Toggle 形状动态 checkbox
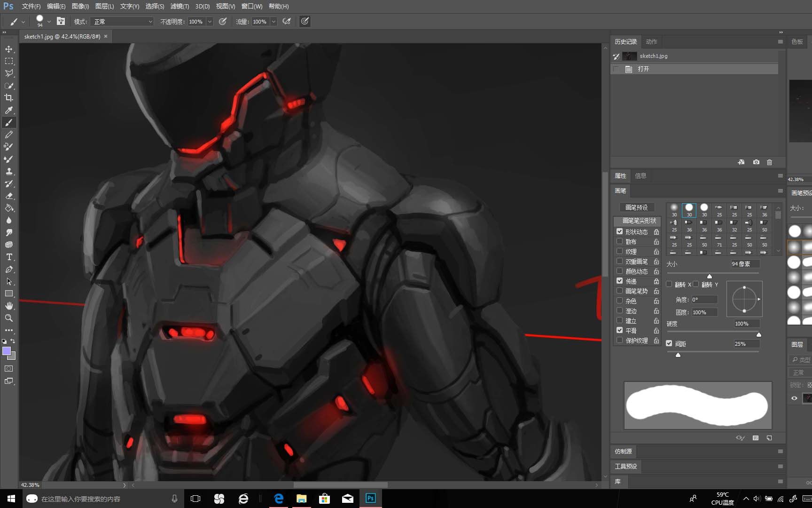Image resolution: width=812 pixels, height=508 pixels. (x=619, y=231)
